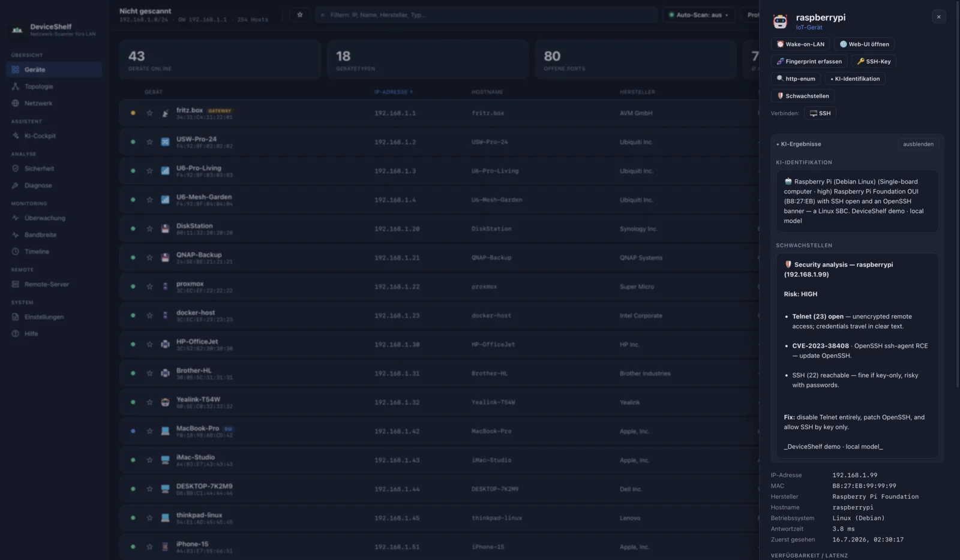
Task: Click the Wake-on-LAN button
Action: click(x=800, y=44)
